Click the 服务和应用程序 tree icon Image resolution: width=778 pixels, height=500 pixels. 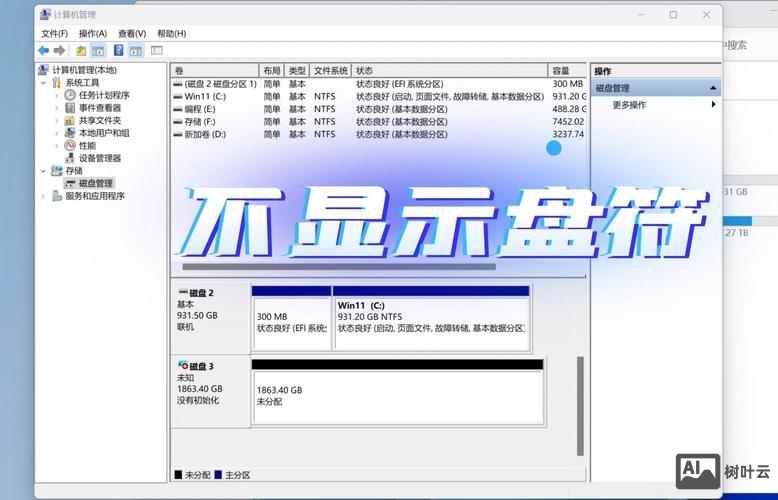point(57,196)
